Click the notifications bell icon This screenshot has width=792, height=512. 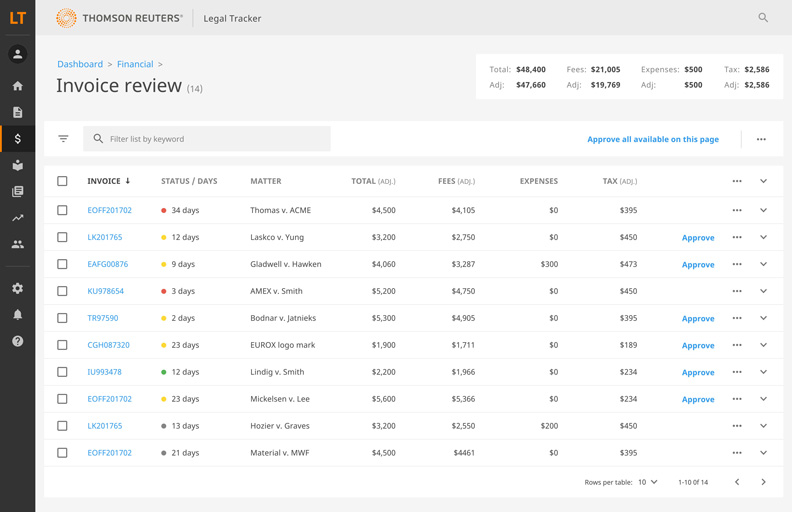pyautogui.click(x=17, y=315)
